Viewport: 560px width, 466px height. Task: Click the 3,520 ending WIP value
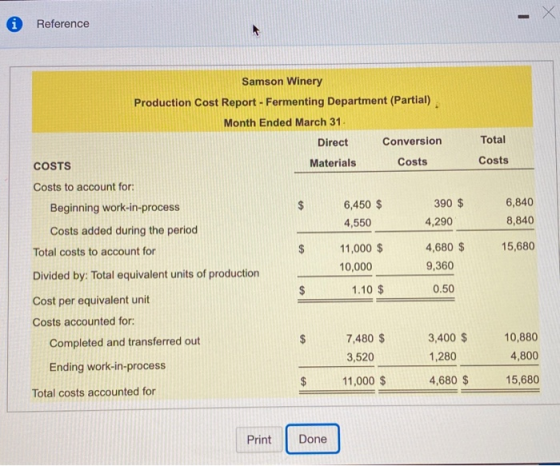(x=360, y=357)
